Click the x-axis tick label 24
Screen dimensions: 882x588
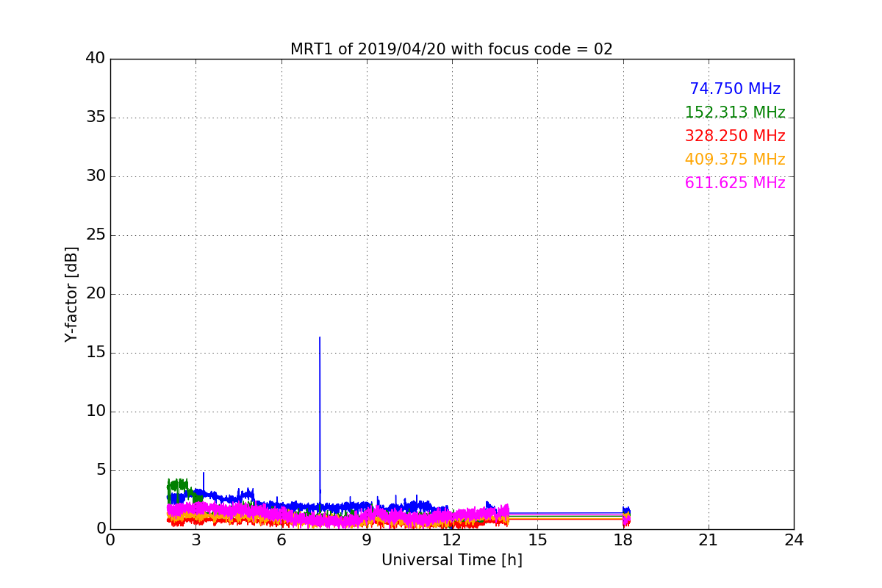click(x=794, y=540)
